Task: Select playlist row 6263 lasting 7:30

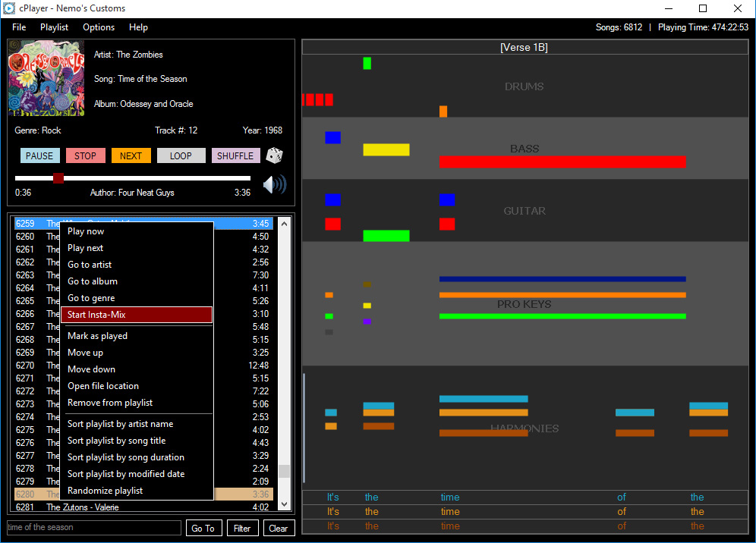Action: 143,275
